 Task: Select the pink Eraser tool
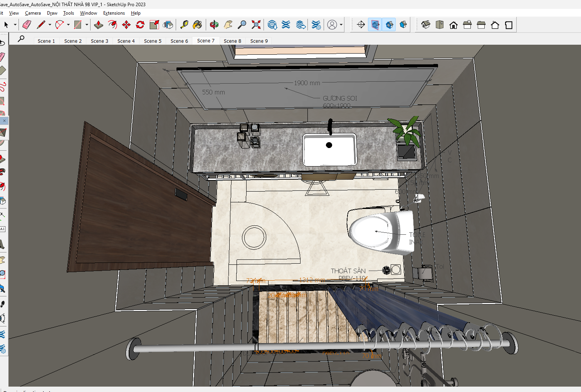pos(27,25)
